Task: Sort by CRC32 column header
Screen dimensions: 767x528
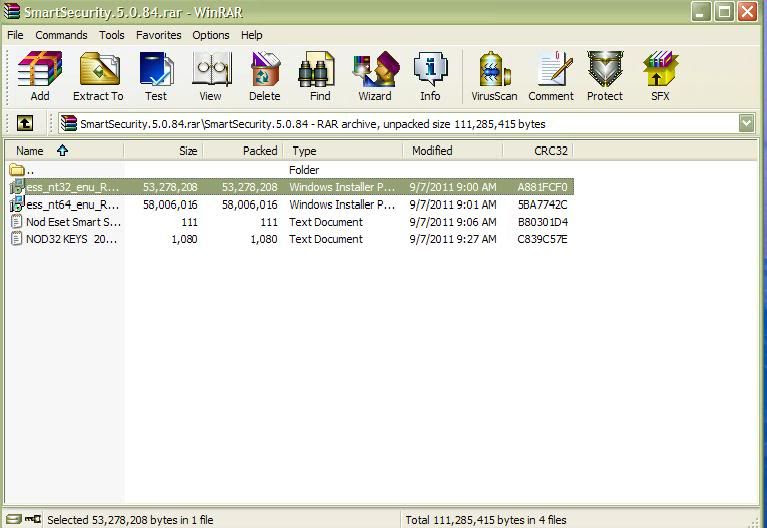Action: (x=538, y=151)
